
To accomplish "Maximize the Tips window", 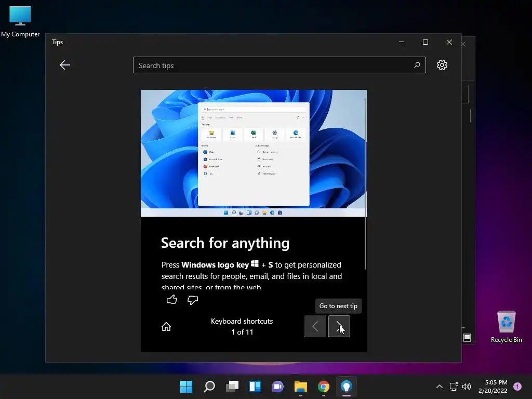I will click(425, 42).
